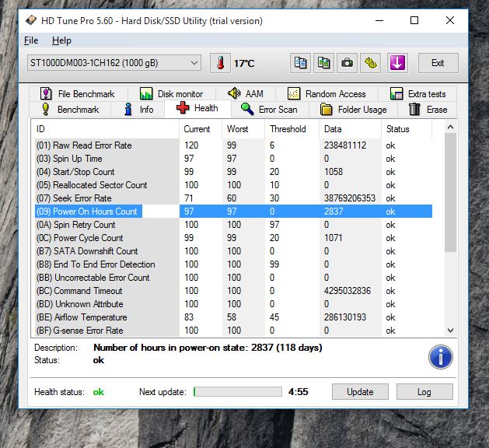Click the Exit button
Screen dimensions: 489x448
point(438,63)
